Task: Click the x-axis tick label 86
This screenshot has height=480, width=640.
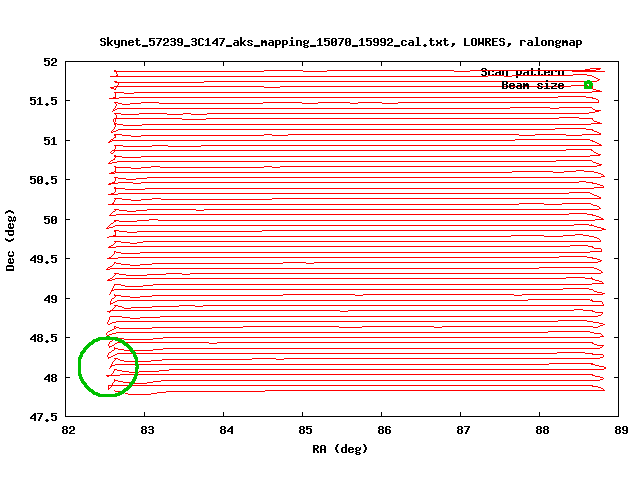Action: tap(384, 430)
